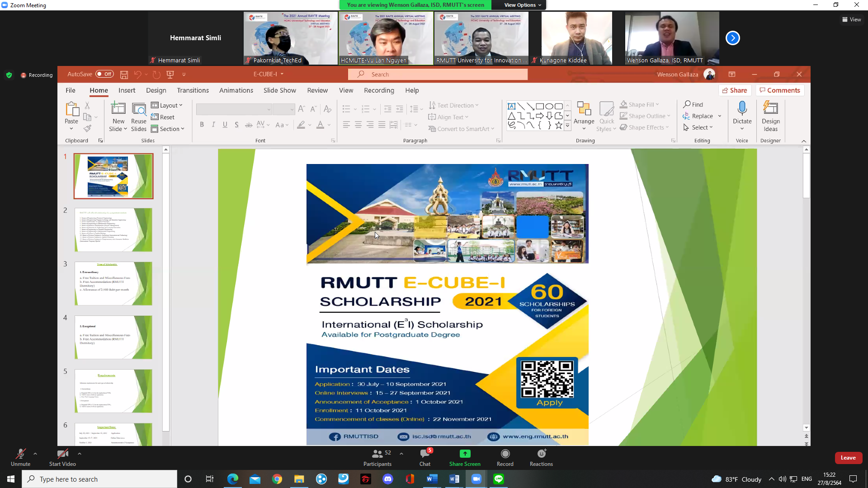Click Start From Beginning presentation icon
This screenshot has width=868, height=488.
pos(170,75)
